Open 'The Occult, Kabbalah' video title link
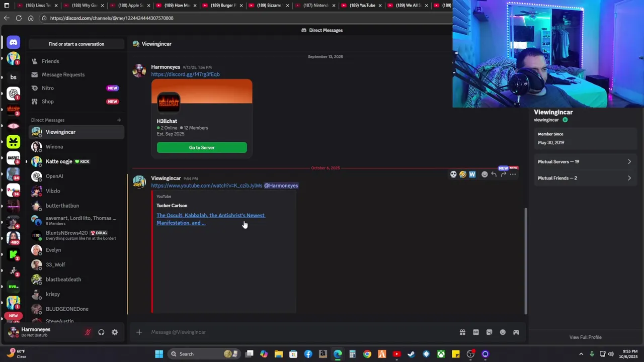644x362 pixels. pyautogui.click(x=210, y=219)
